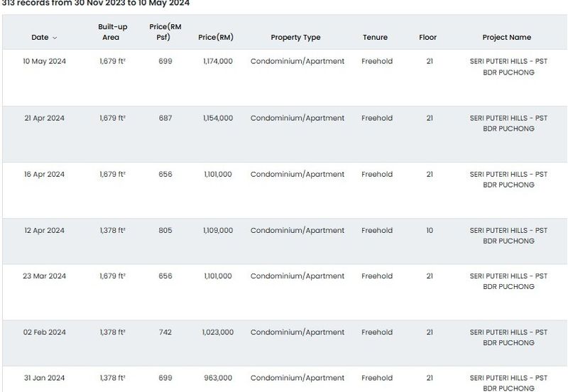The height and width of the screenshot is (392, 568).
Task: Select the Floor column header
Action: pos(428,38)
